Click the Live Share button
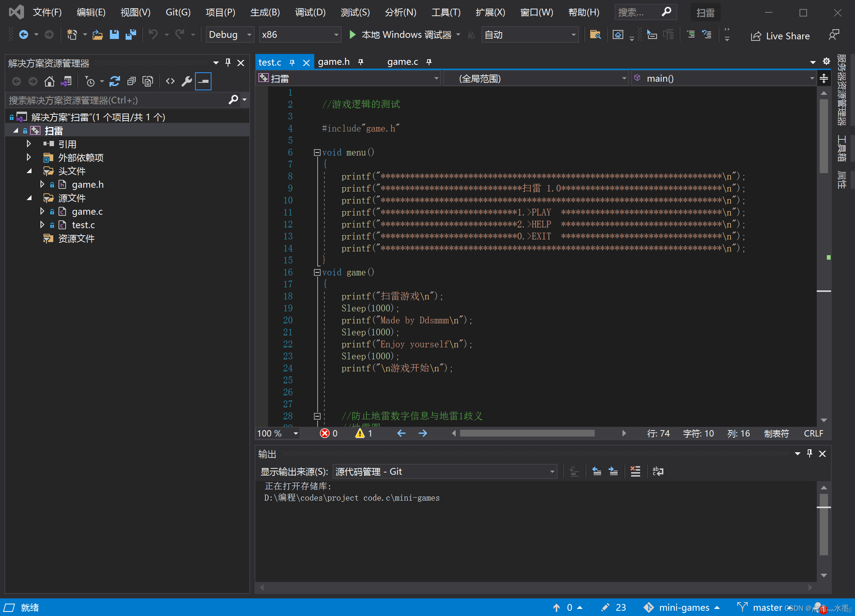855x616 pixels. (780, 36)
